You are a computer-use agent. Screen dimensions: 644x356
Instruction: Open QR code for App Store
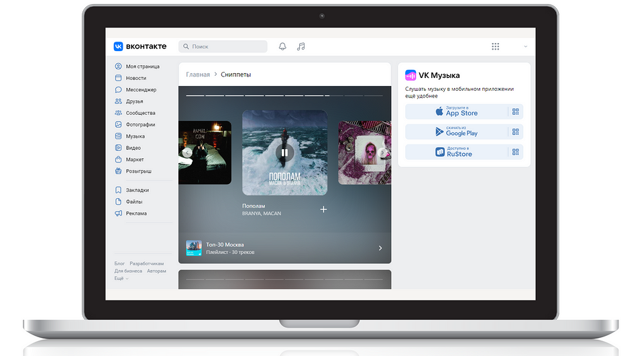515,112
